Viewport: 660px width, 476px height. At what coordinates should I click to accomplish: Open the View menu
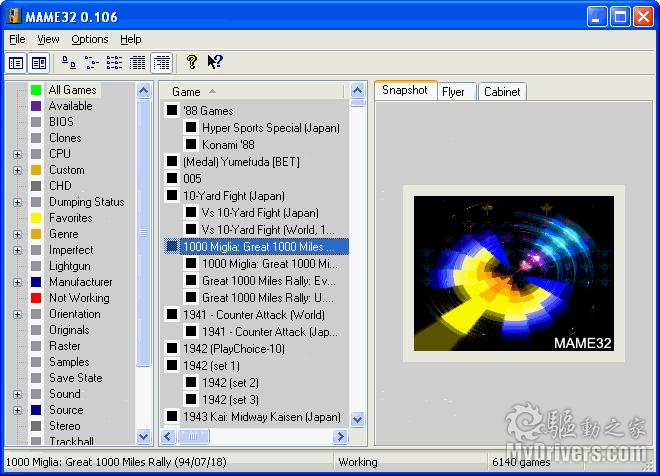pyautogui.click(x=48, y=39)
